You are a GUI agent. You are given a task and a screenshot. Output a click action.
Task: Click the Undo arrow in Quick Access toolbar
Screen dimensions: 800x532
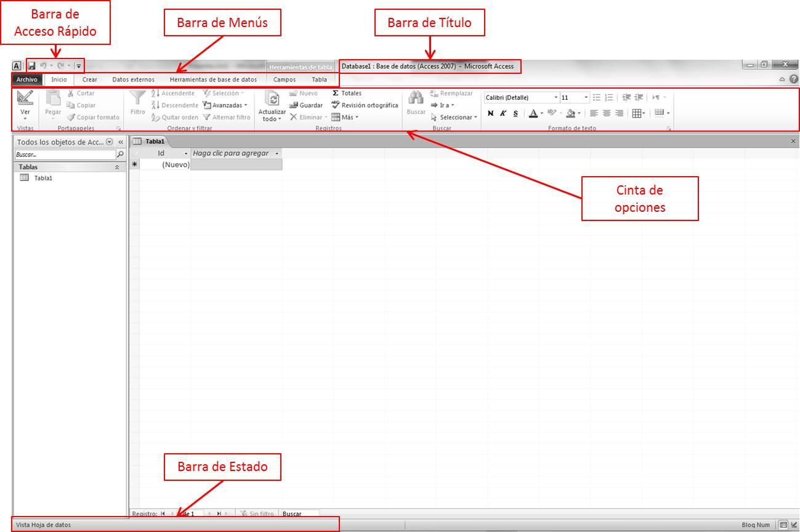(43, 65)
